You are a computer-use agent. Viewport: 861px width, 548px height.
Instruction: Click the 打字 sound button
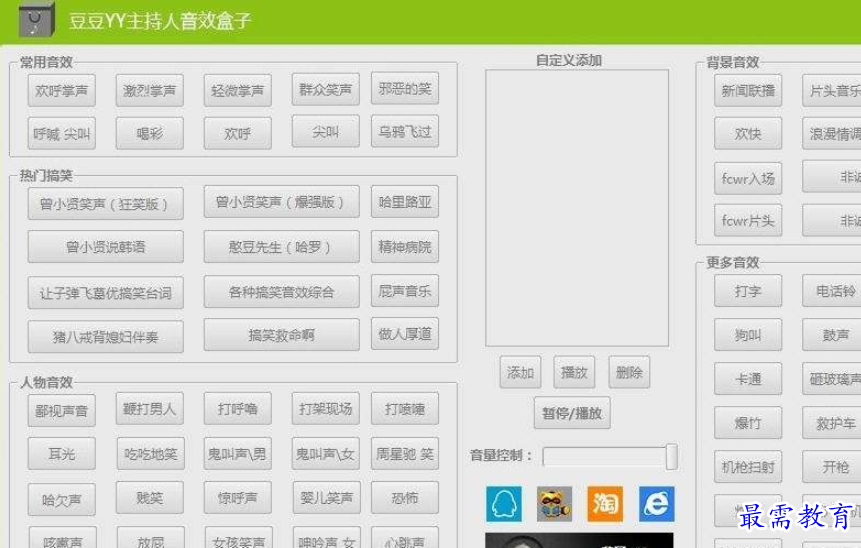tap(748, 290)
